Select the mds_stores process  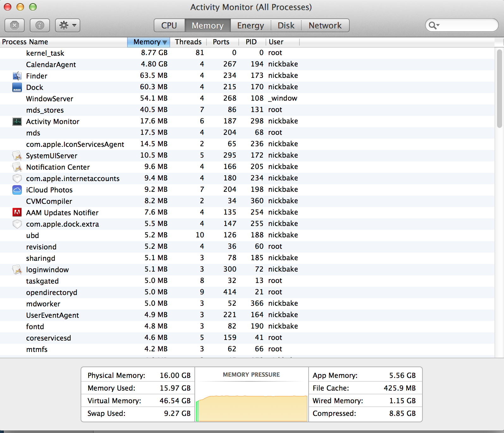[x=247, y=110]
